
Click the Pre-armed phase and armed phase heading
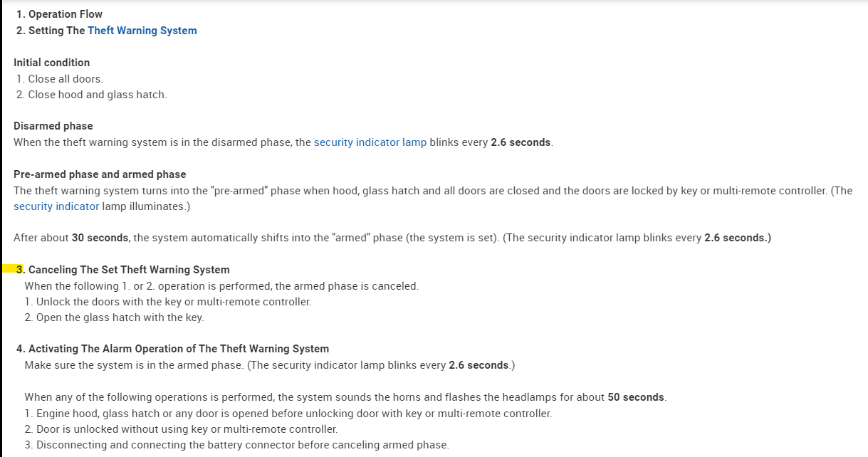[x=99, y=174]
